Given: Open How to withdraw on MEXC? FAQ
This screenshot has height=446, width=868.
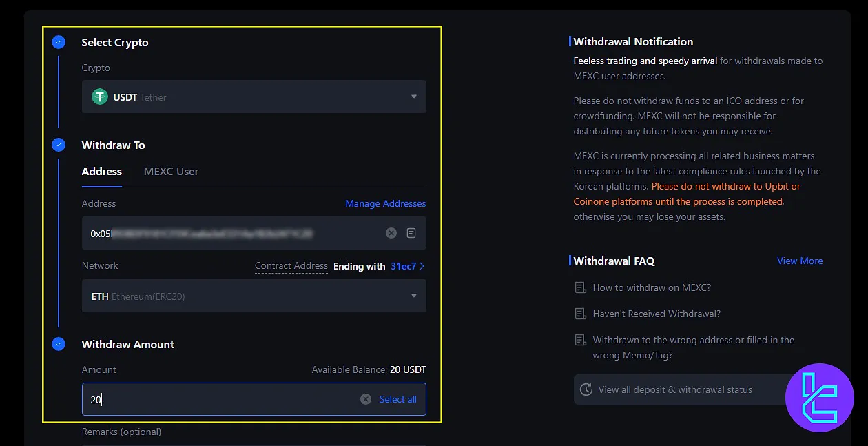Looking at the screenshot, I should [652, 287].
